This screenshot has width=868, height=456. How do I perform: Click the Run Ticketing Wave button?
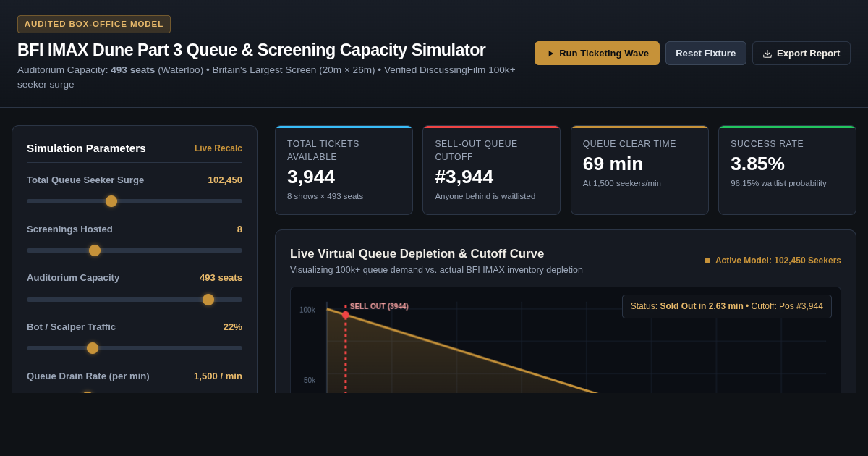(597, 53)
